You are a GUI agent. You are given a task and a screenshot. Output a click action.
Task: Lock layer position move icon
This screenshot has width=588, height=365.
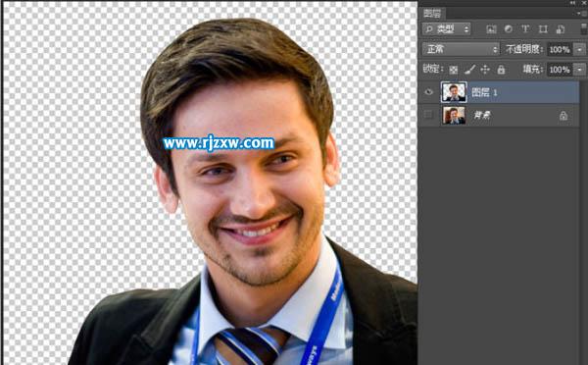coord(485,70)
